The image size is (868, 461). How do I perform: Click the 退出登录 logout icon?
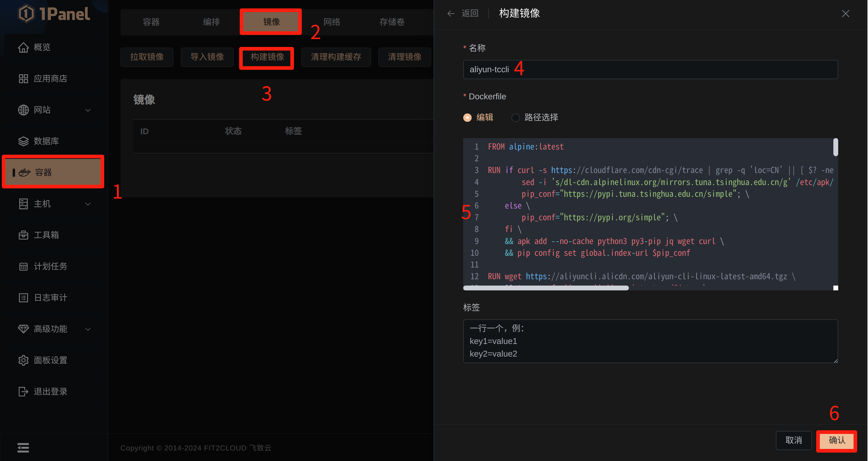23,391
